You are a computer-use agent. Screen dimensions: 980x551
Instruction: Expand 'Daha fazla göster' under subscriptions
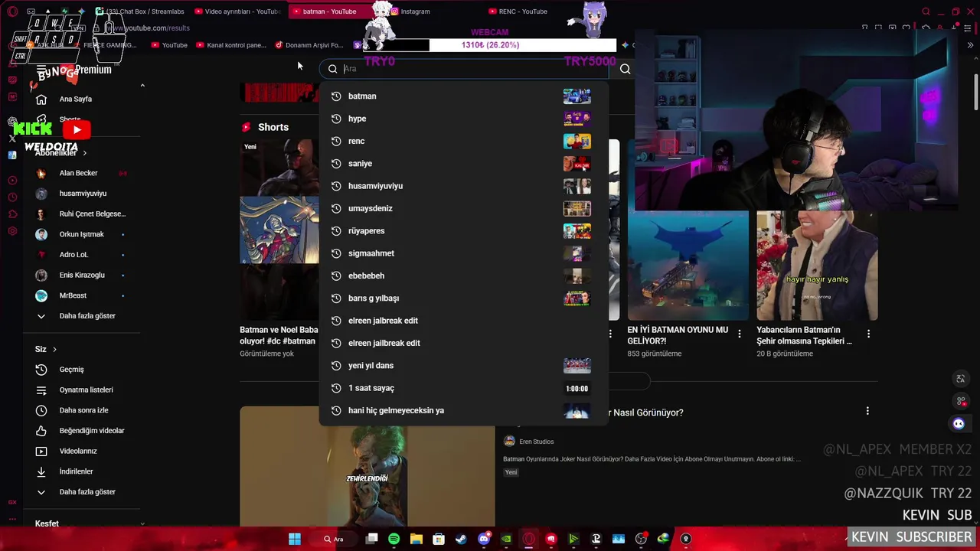pos(83,316)
